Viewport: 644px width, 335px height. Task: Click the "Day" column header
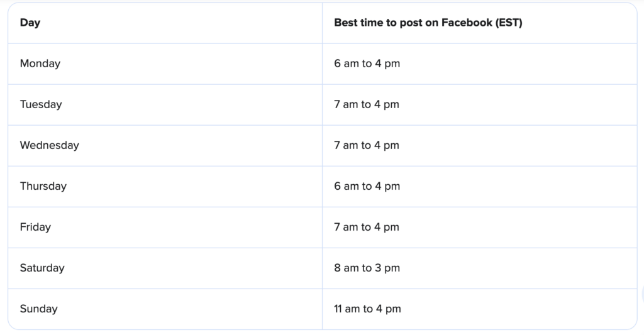click(30, 23)
